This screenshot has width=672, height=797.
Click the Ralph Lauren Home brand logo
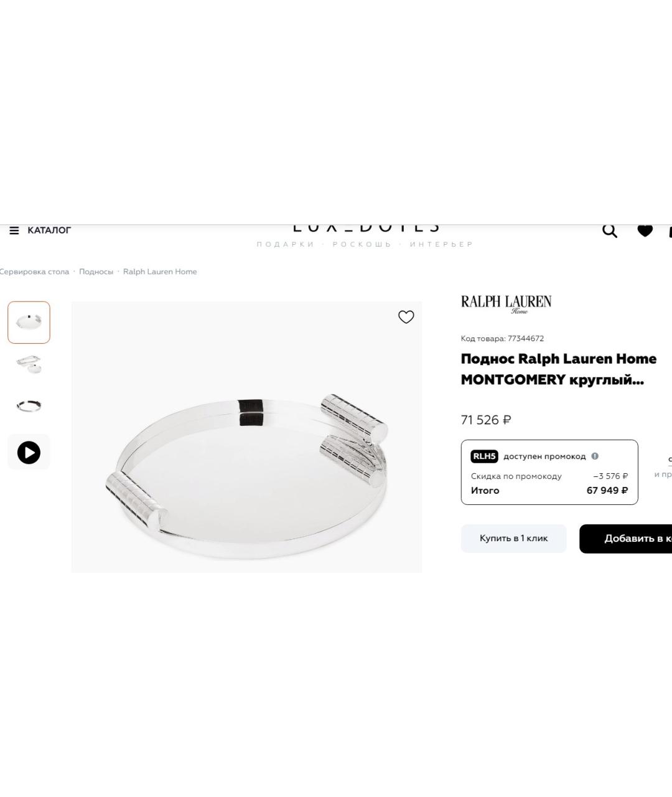pos(506,304)
